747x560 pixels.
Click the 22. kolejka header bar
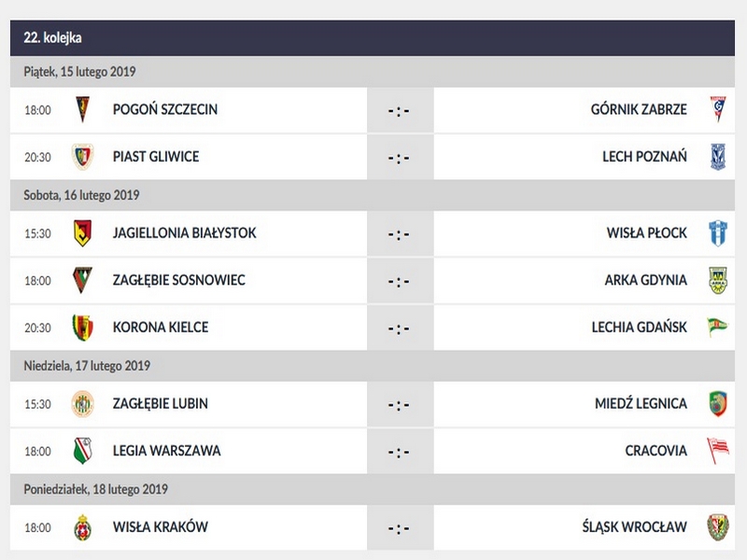pos(373,38)
